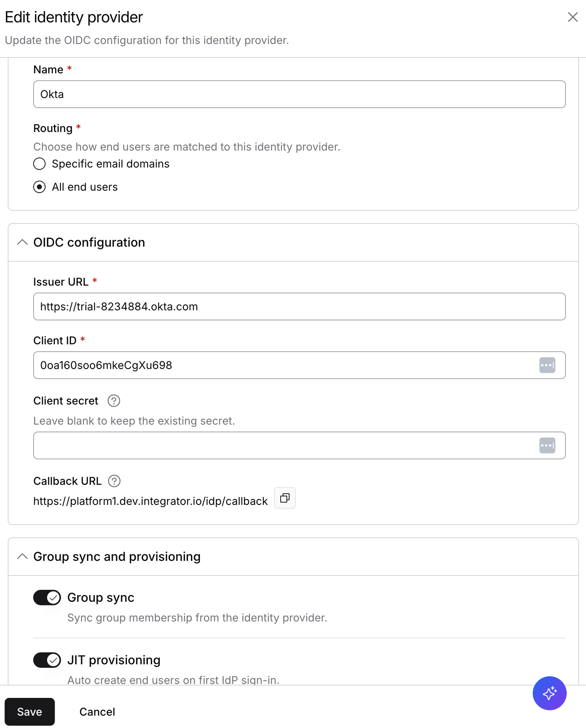Cancel editing the identity provider

click(x=97, y=711)
